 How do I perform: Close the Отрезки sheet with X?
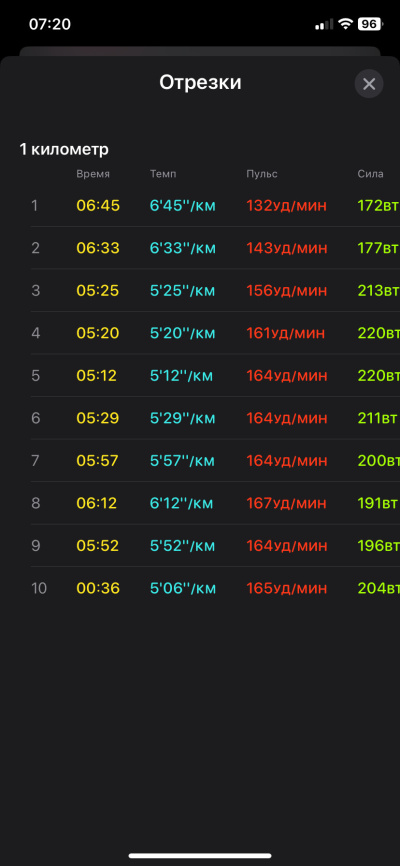[369, 84]
